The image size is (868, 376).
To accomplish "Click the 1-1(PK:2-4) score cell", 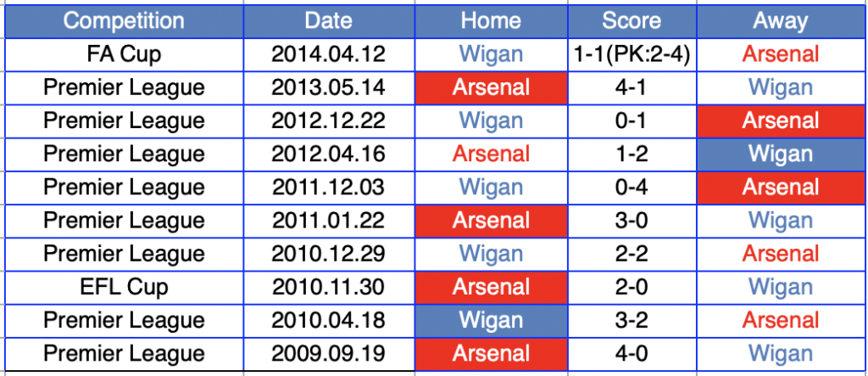I will (x=631, y=54).
